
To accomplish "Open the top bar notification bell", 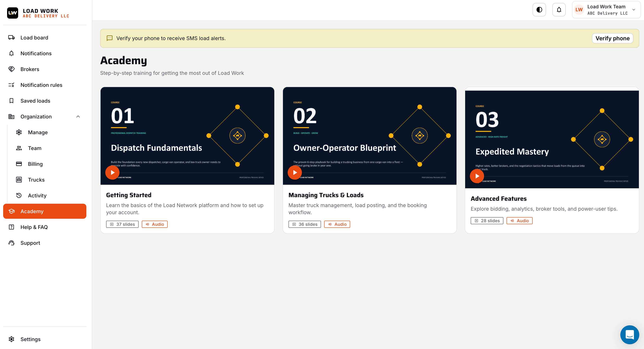I will pos(559,10).
